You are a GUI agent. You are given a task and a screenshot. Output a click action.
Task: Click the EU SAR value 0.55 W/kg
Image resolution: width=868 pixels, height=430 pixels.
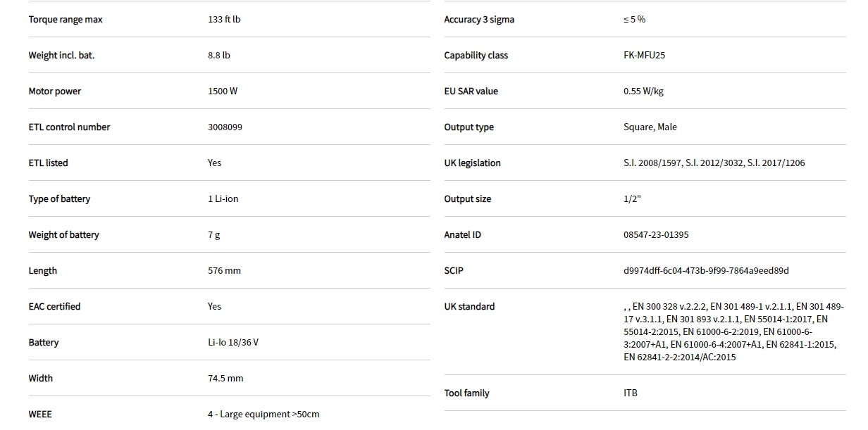[x=643, y=91]
